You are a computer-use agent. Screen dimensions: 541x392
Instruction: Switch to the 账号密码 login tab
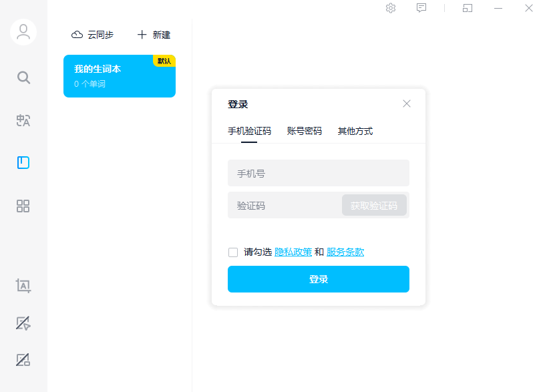304,132
